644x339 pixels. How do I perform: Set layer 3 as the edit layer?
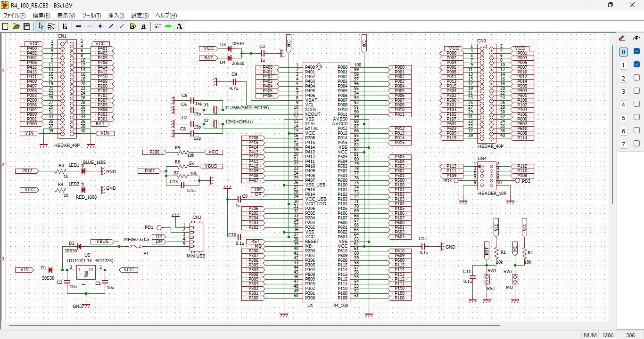[623, 91]
